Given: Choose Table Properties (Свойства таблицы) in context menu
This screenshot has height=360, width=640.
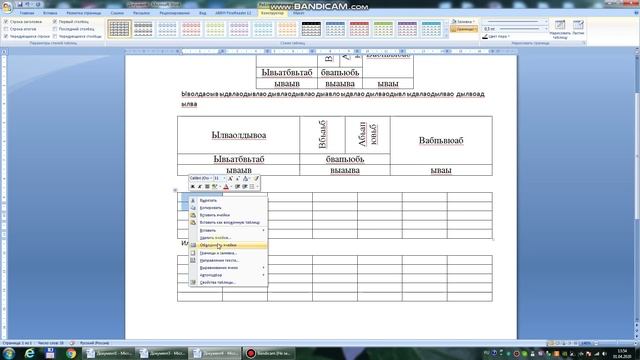Looking at the screenshot, I should (228, 282).
